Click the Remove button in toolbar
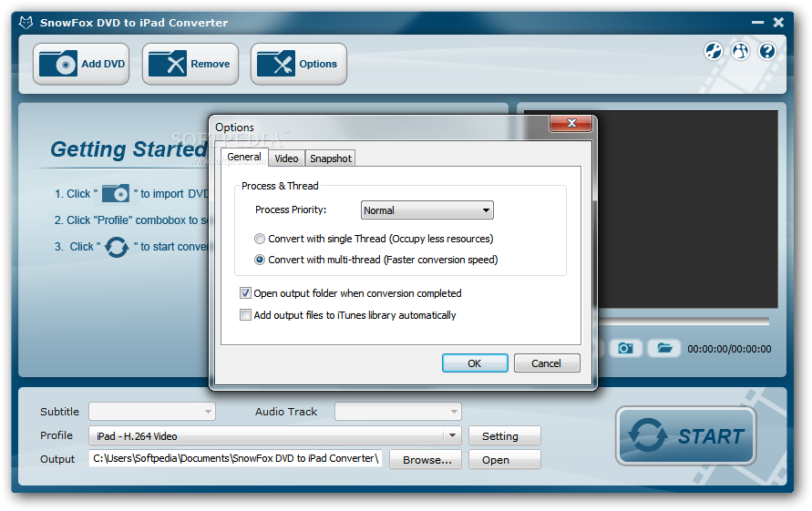This screenshot has height=511, width=812. pyautogui.click(x=190, y=64)
